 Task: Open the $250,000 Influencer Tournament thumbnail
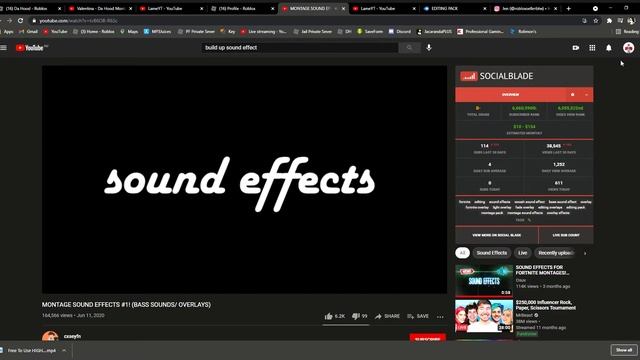(x=484, y=316)
